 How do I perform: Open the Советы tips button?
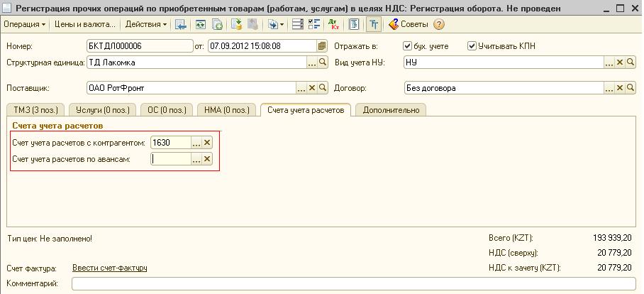[x=409, y=24]
